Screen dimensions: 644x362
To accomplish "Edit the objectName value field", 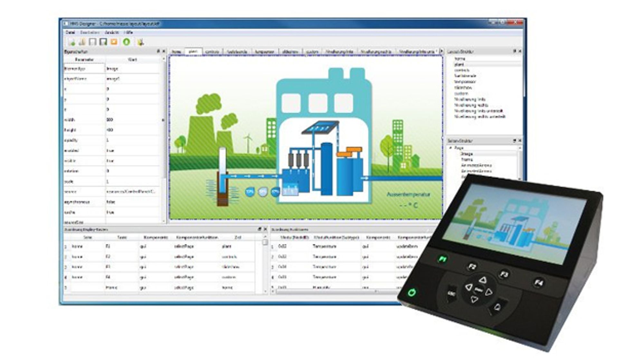I will (133, 79).
